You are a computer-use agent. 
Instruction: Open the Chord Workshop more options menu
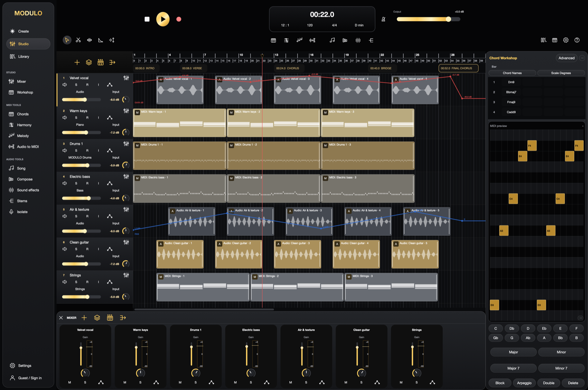click(x=582, y=58)
